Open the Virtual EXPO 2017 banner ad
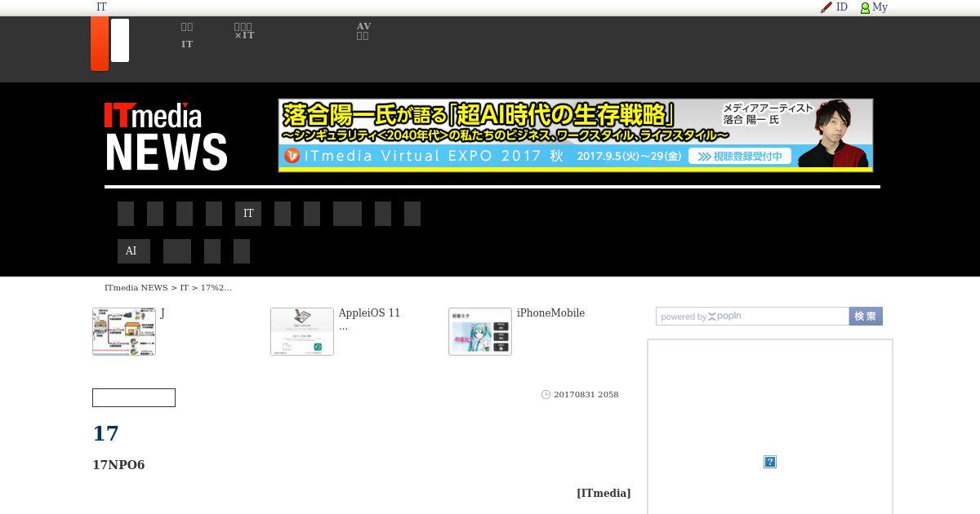Image resolution: width=980 pixels, height=514 pixels. click(x=576, y=135)
